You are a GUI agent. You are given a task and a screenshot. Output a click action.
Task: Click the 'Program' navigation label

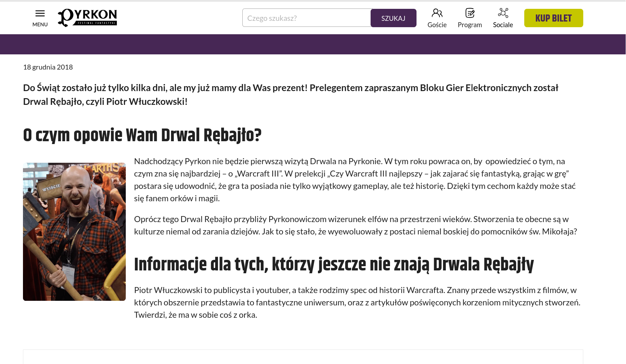470,25
